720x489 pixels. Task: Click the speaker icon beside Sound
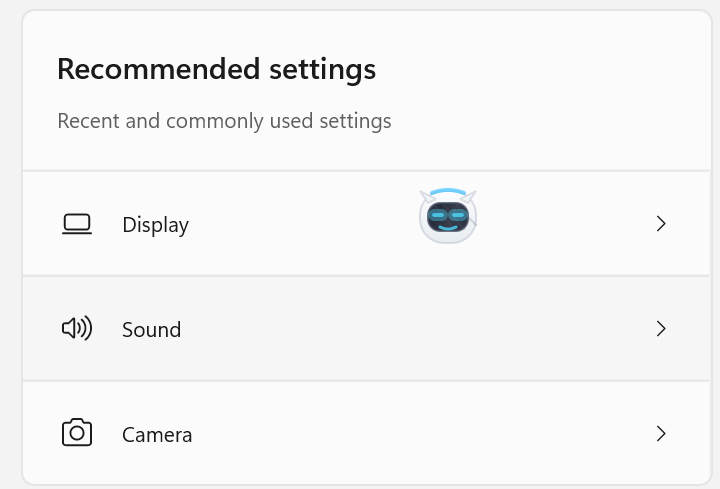pyautogui.click(x=77, y=328)
